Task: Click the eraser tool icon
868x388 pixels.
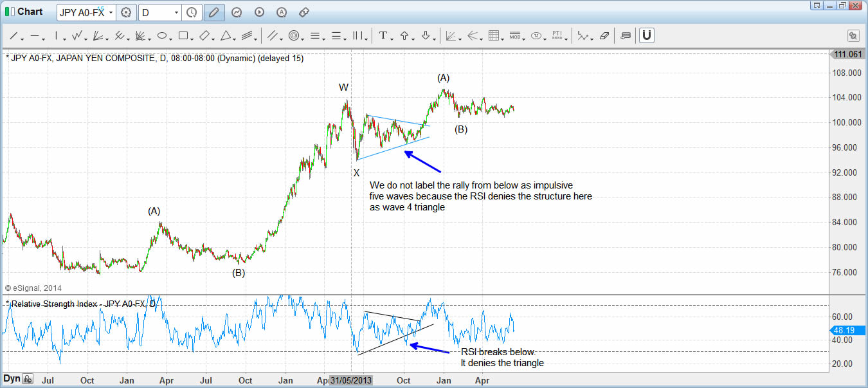Action: 604,36
